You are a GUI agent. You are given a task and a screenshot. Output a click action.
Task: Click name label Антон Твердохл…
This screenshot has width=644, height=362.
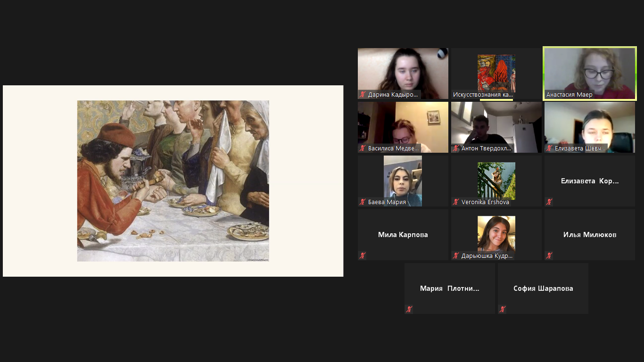486,148
